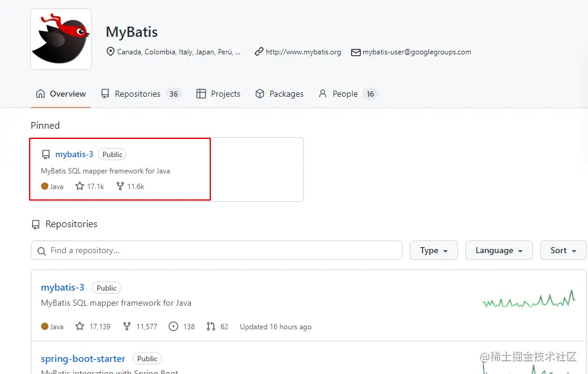This screenshot has height=374, width=588.
Task: Click the Packages cube icon
Action: click(259, 94)
